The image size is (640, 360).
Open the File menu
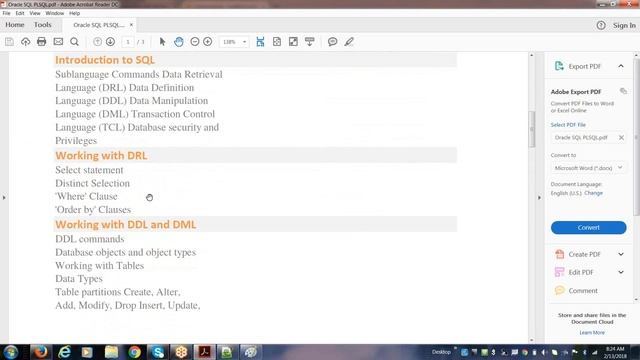pos(7,13)
